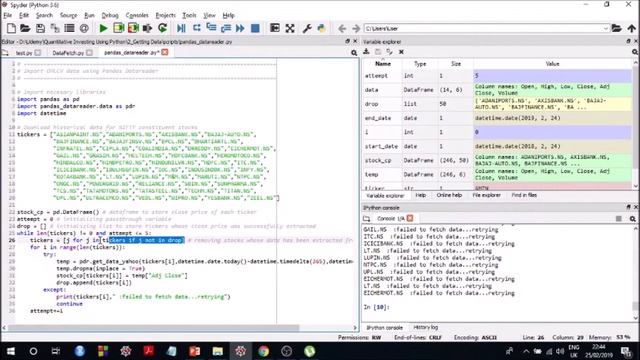Interrupt kernel with console stop square

coord(619,219)
